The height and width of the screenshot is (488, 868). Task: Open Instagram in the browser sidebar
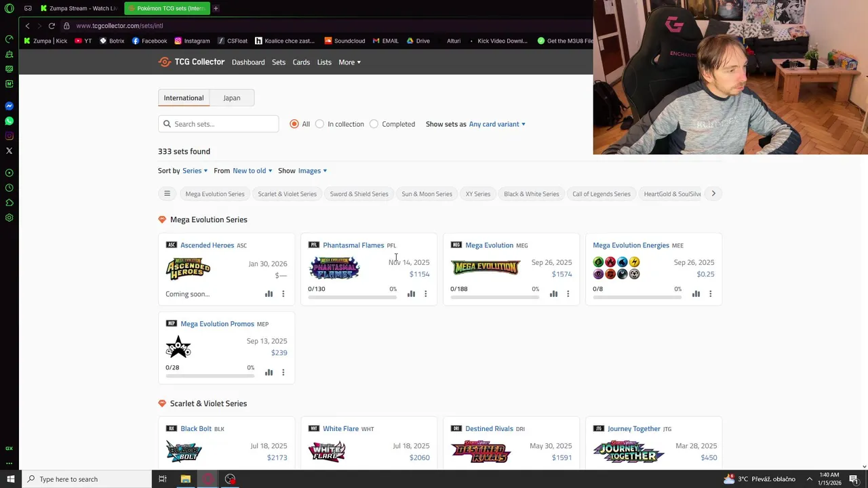[9, 136]
